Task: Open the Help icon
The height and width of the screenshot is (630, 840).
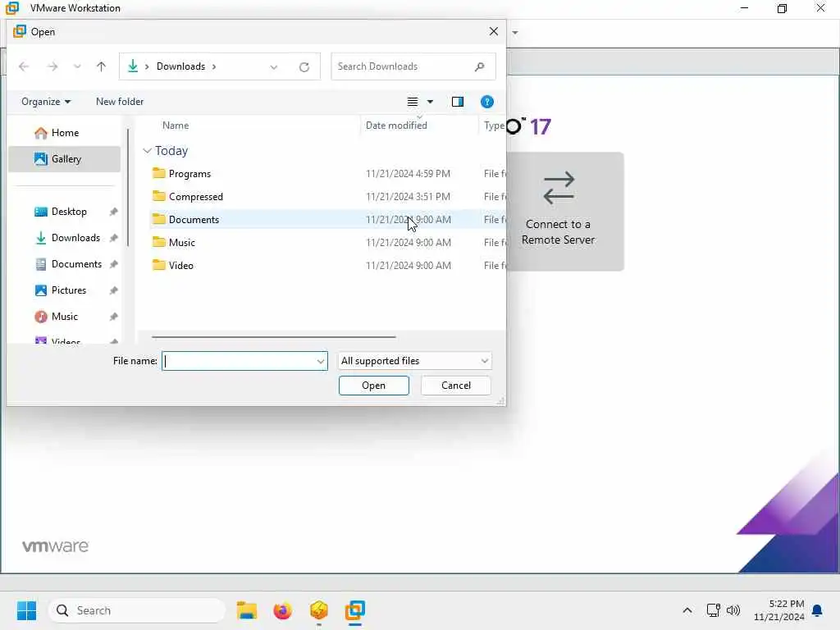Action: coord(487,102)
